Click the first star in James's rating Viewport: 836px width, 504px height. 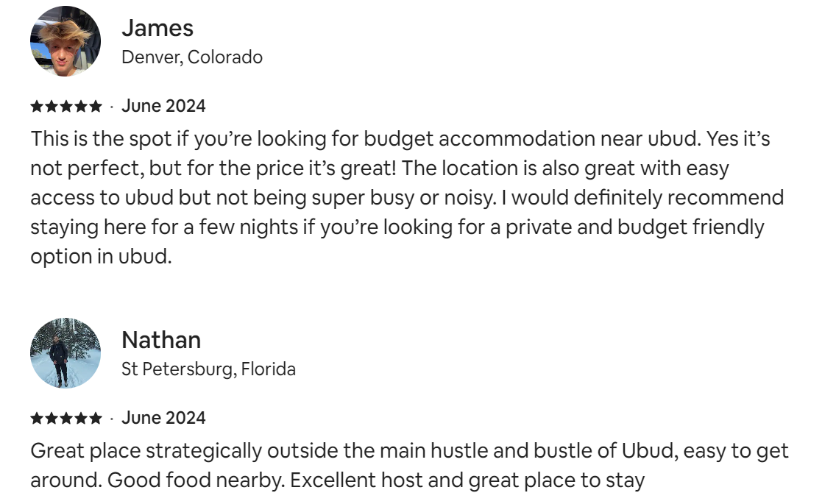pyautogui.click(x=37, y=107)
